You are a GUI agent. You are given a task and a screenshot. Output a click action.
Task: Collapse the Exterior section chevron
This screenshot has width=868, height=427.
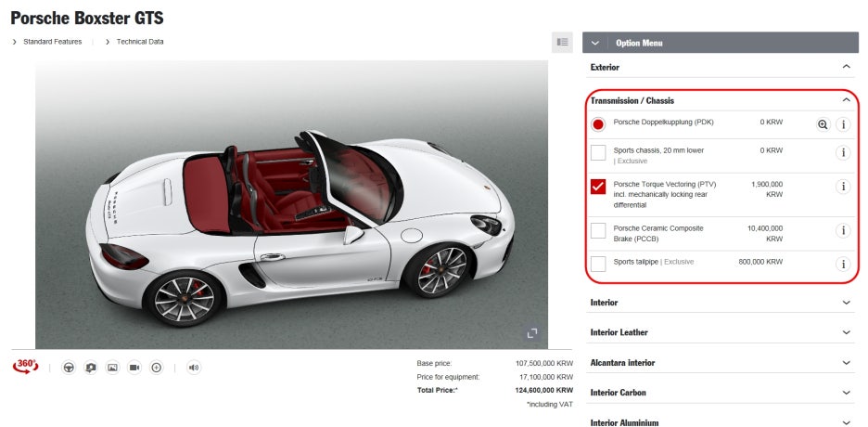[x=846, y=67]
